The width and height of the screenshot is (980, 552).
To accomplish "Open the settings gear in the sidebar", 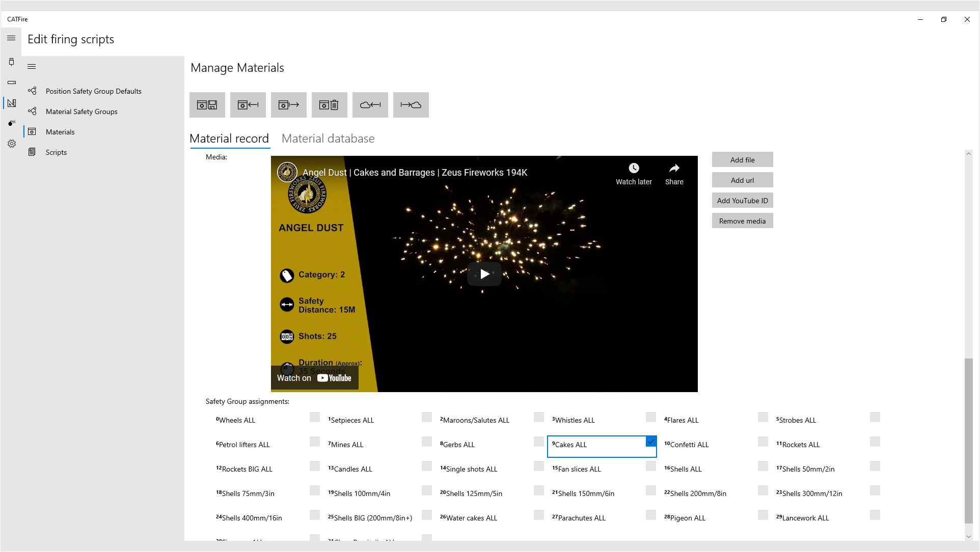I will tap(12, 144).
